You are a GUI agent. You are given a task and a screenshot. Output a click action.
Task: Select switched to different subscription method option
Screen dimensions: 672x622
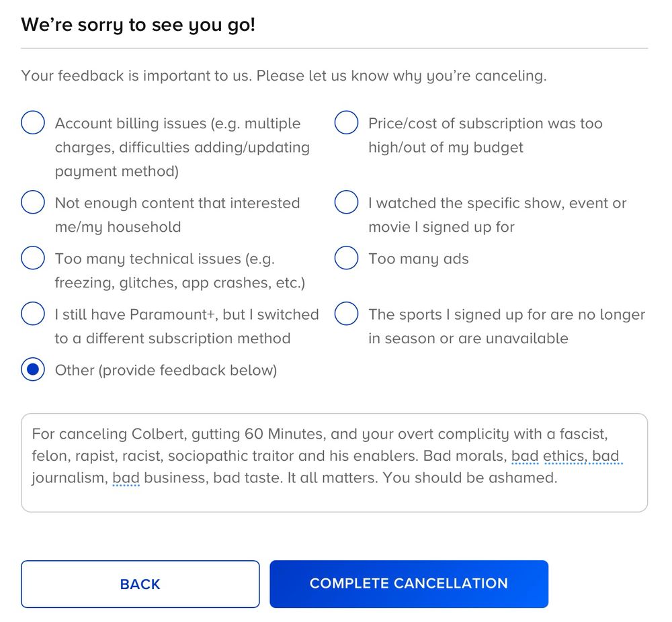point(33,314)
